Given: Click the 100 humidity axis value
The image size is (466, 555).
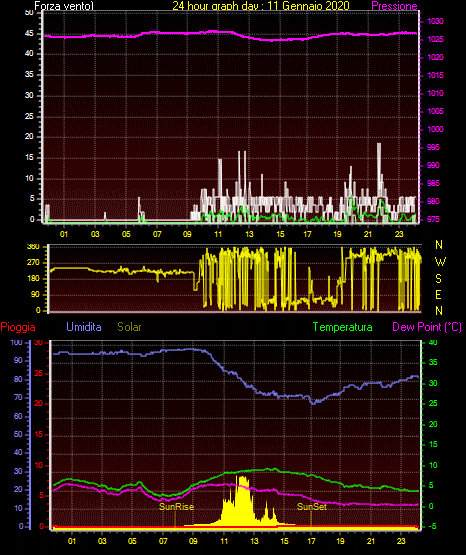Looking at the screenshot, I should click(17, 342).
